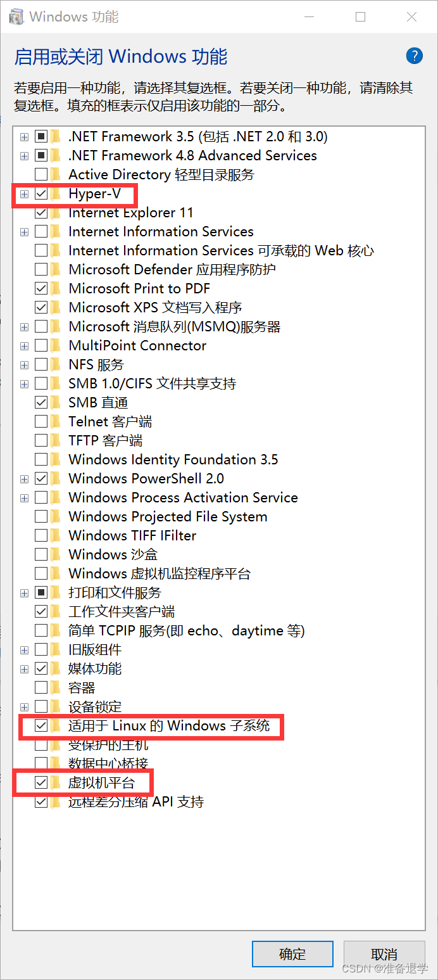The height and width of the screenshot is (980, 438).
Task: Expand the .NET Framework 3.5 node
Action: pos(24,136)
